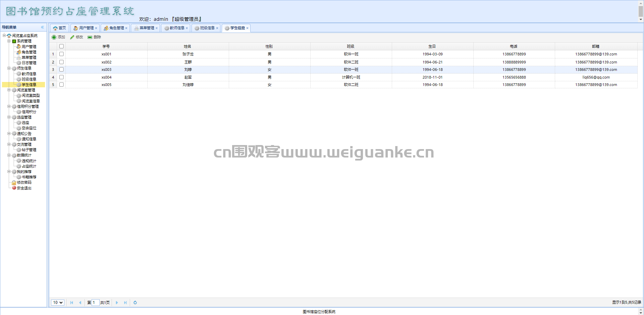Image resolution: width=644 pixels, height=315 pixels.
Task: Refresh the student table
Action: (135, 303)
